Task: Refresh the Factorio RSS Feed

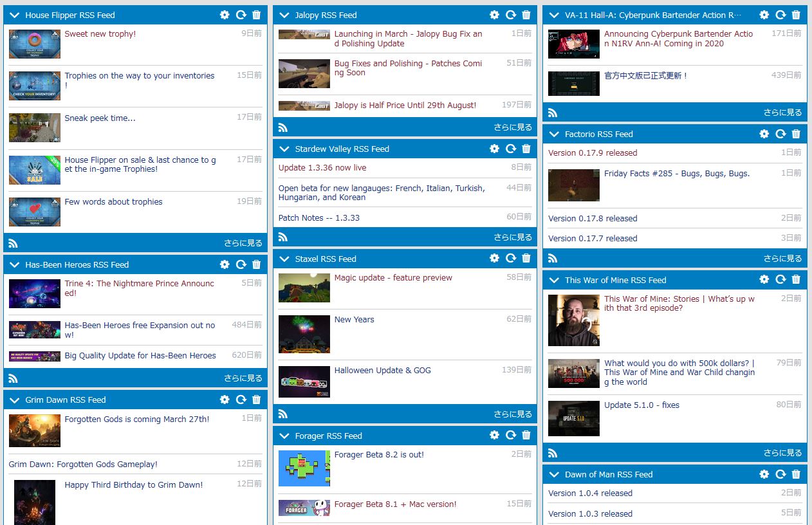Action: (x=780, y=134)
